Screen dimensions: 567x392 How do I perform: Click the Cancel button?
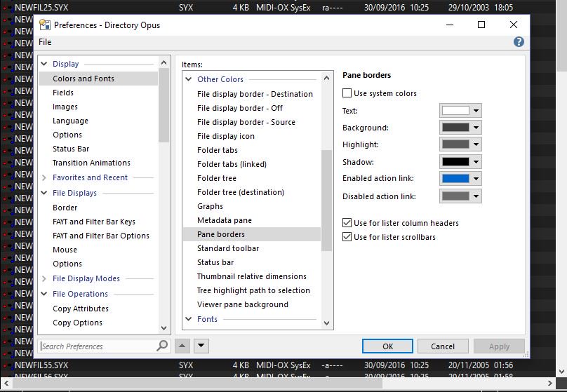click(443, 346)
